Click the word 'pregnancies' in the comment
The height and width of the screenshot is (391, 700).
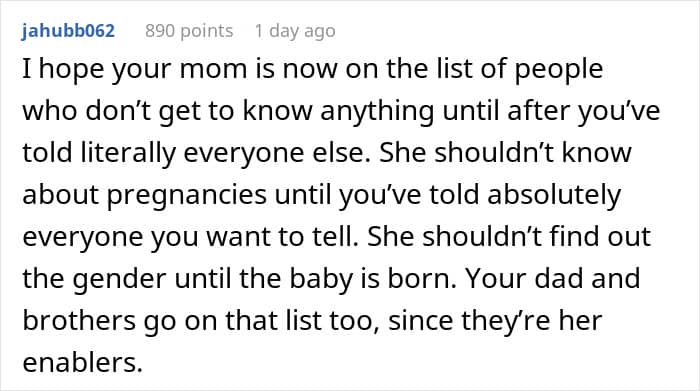[187, 195]
